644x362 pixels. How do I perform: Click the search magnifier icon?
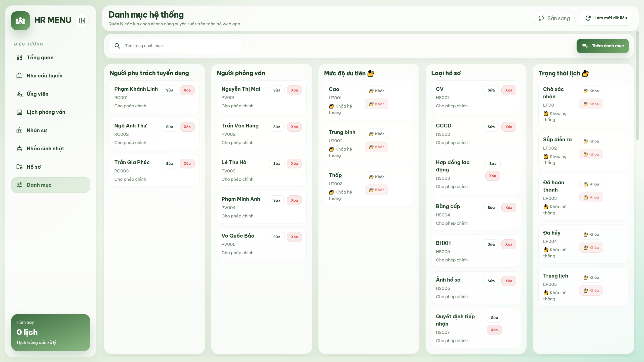(x=117, y=46)
